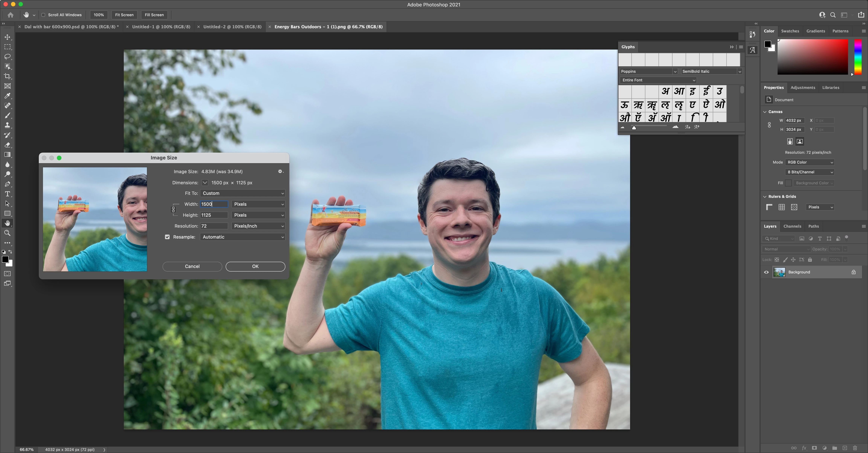Click the Height input field
The image size is (868, 453).
pyautogui.click(x=214, y=215)
